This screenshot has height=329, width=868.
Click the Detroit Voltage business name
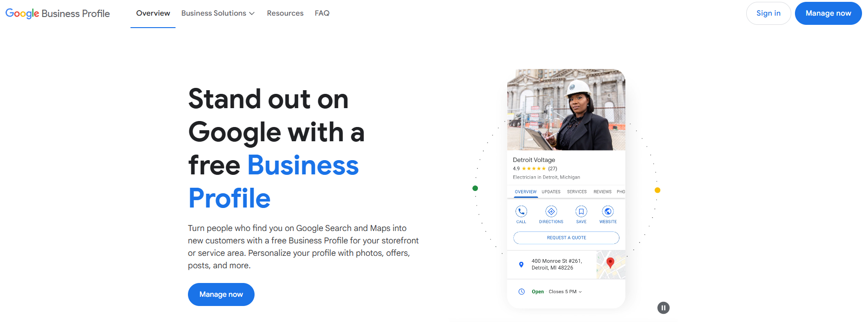click(534, 160)
